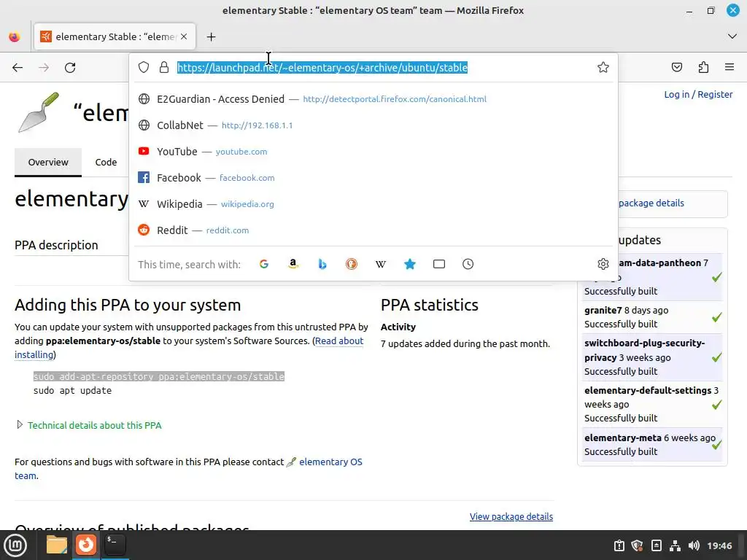
Task: Click highlighted add-apt-repository command text
Action: pos(158,377)
